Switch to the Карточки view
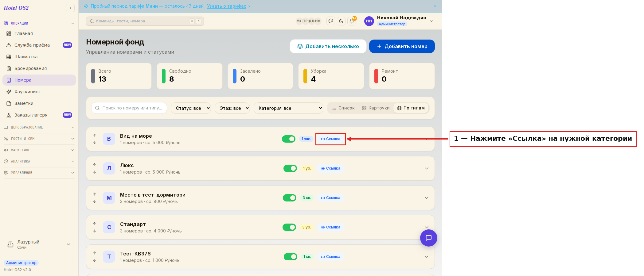The image size is (644, 276). pos(376,108)
